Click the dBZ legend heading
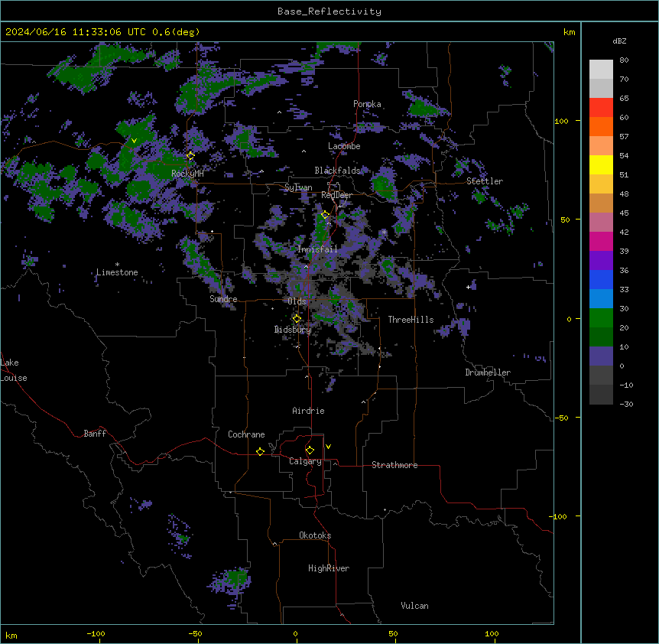Viewport: 659px width, 644px height. (619, 41)
